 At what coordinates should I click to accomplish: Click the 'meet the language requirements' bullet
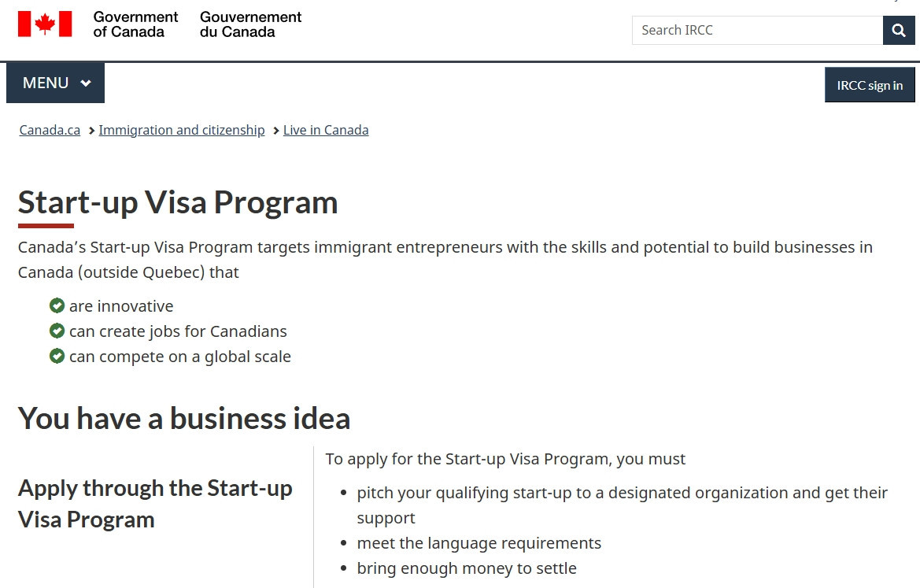[478, 543]
